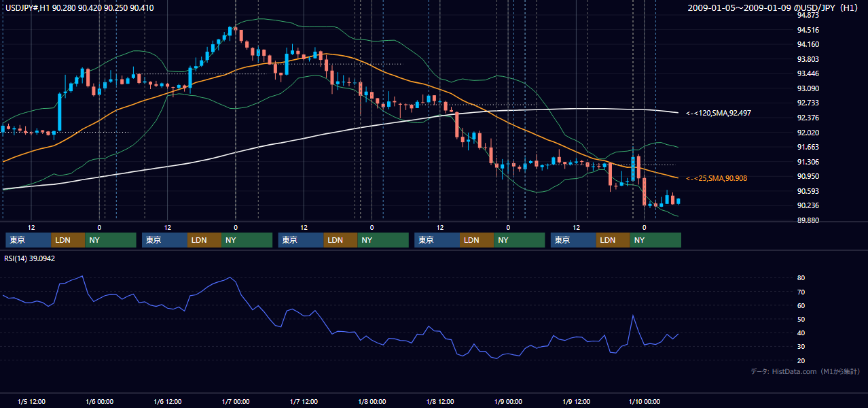Click the 92.376 price axis label
This screenshot has width=868, height=408.
click(810, 118)
